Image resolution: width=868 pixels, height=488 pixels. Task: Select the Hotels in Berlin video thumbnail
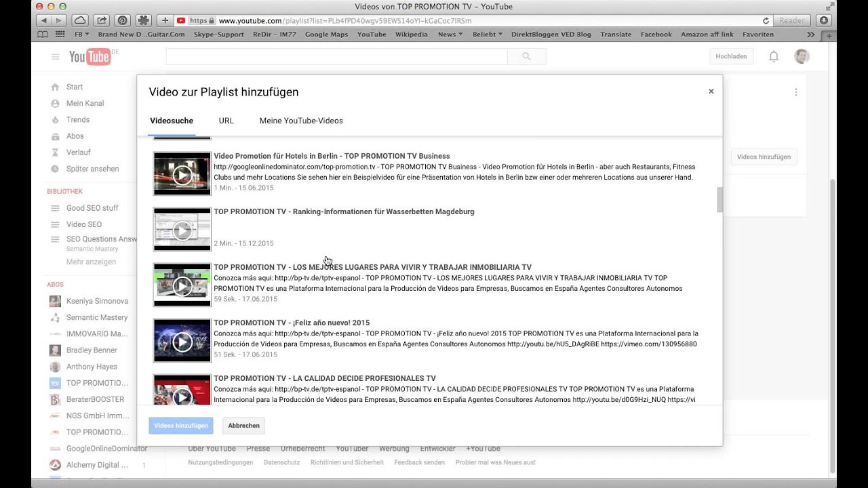tap(182, 174)
